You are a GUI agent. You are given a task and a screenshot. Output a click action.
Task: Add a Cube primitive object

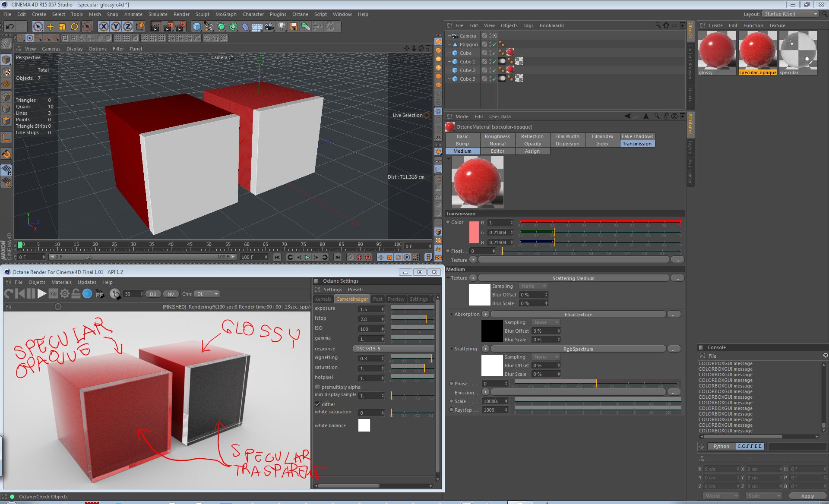(x=197, y=27)
